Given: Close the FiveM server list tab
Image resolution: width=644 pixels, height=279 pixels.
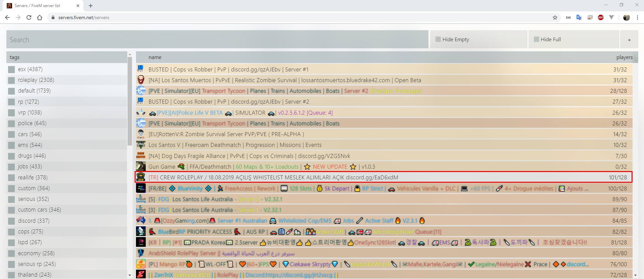Looking at the screenshot, I should [x=78, y=6].
